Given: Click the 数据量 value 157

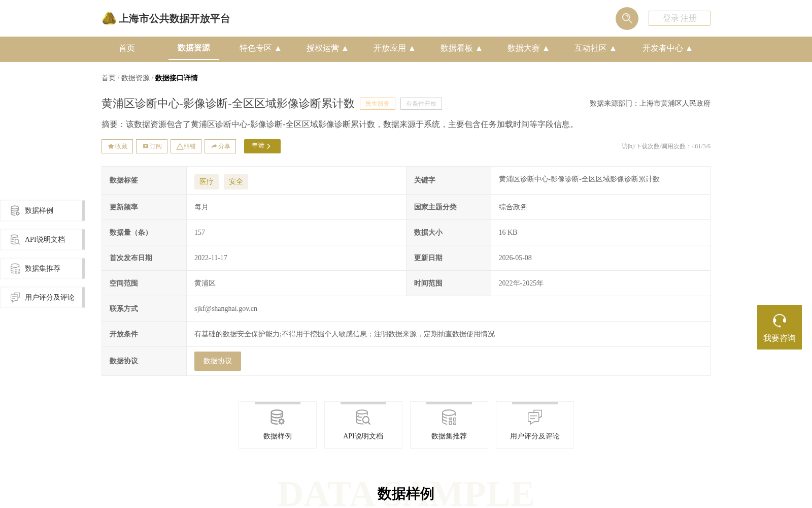Looking at the screenshot, I should (x=200, y=233).
